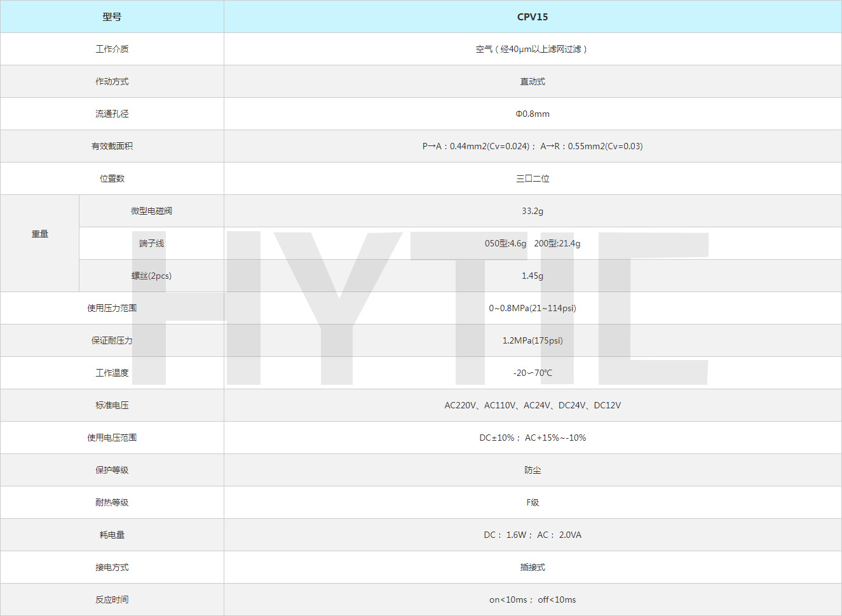
Task: Click the 耗电量 label
Action: tap(112, 535)
